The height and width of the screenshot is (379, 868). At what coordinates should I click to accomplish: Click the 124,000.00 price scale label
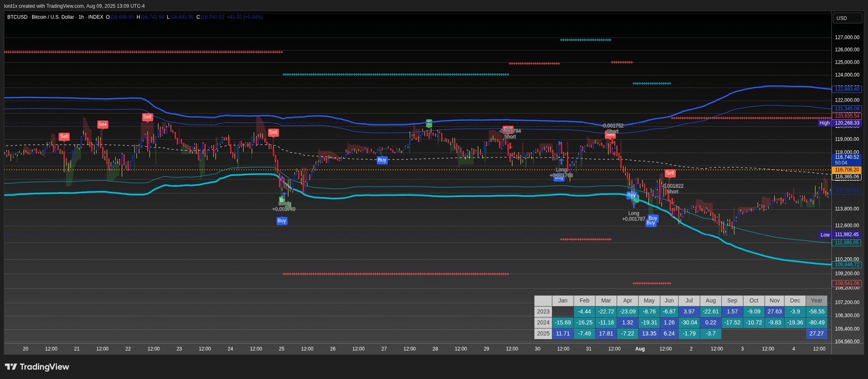[847, 75]
